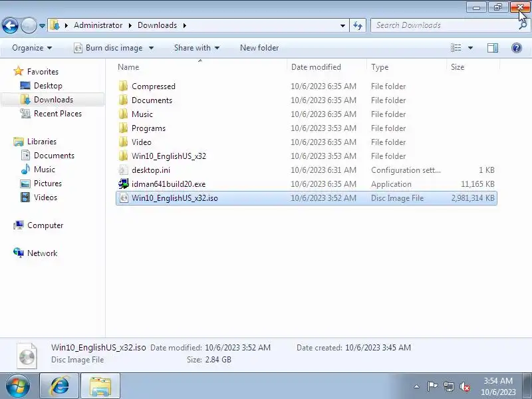This screenshot has width=532, height=399.
Task: Open the Share with menu
Action: (x=196, y=48)
